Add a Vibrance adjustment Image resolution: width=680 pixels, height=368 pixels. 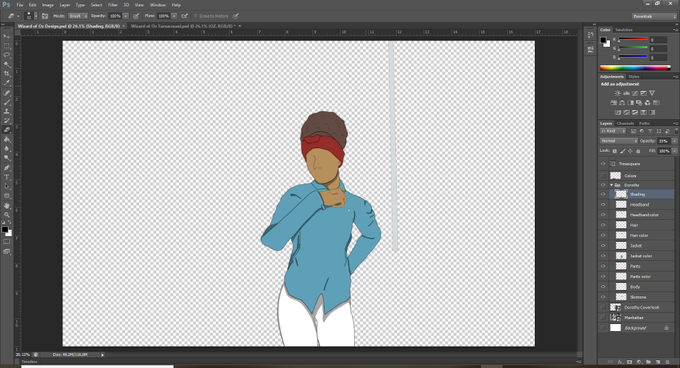click(652, 93)
